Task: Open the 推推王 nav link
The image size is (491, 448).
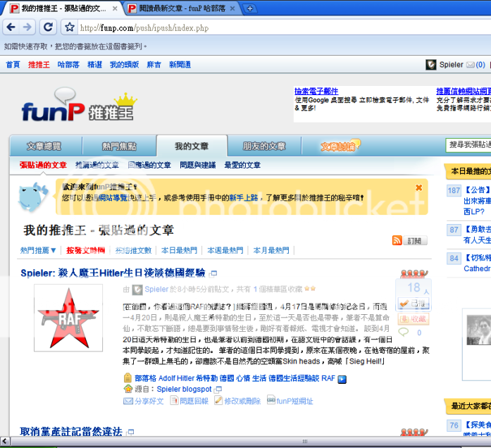Action: 39,65
